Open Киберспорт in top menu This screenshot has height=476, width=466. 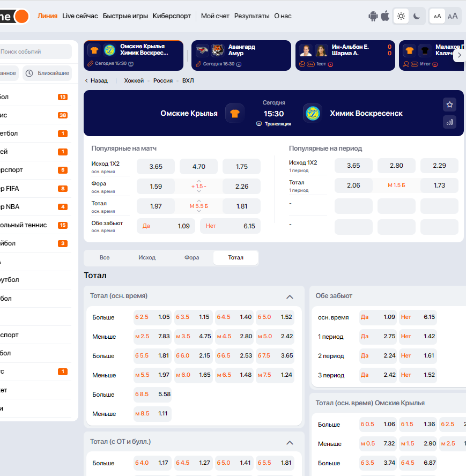pos(172,16)
